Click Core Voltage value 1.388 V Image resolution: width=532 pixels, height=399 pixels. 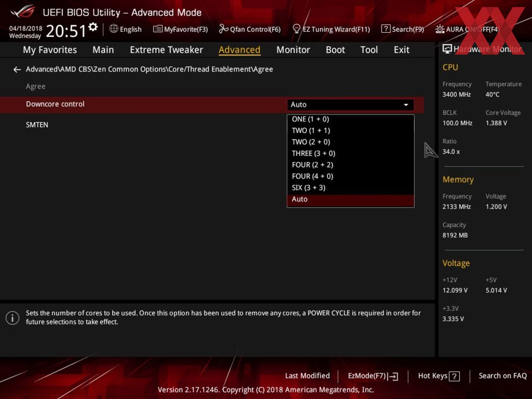click(496, 123)
